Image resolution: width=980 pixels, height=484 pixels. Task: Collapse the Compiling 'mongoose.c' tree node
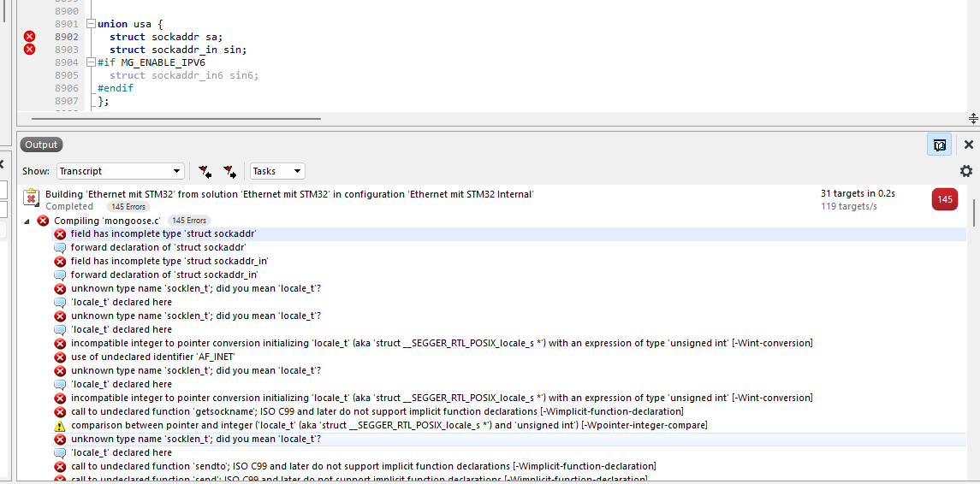coord(26,221)
